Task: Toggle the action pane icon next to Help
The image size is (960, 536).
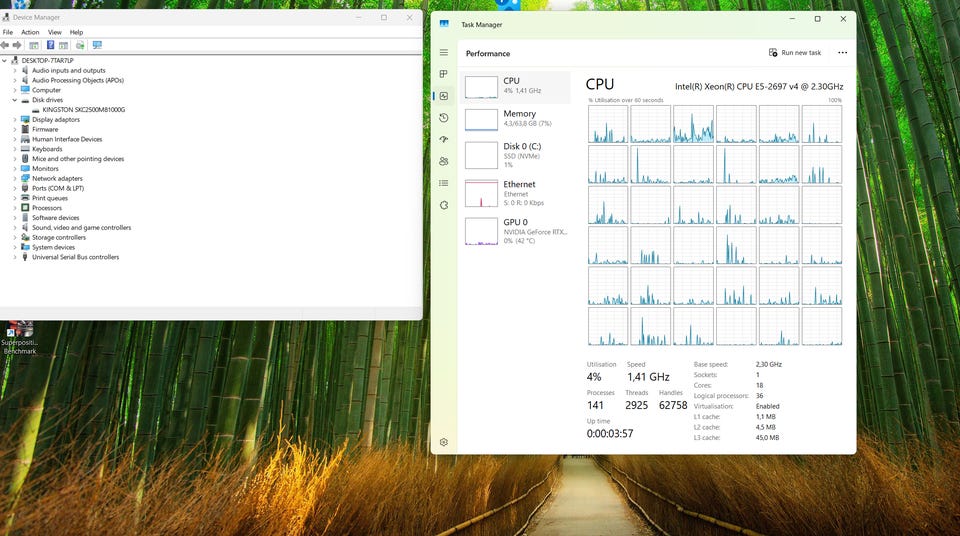Action: coord(64,45)
